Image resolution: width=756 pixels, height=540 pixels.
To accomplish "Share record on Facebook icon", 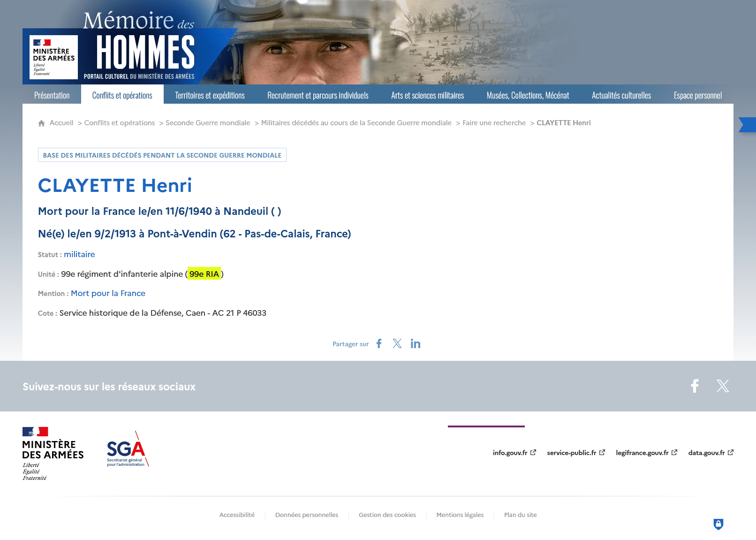I will click(x=379, y=343).
